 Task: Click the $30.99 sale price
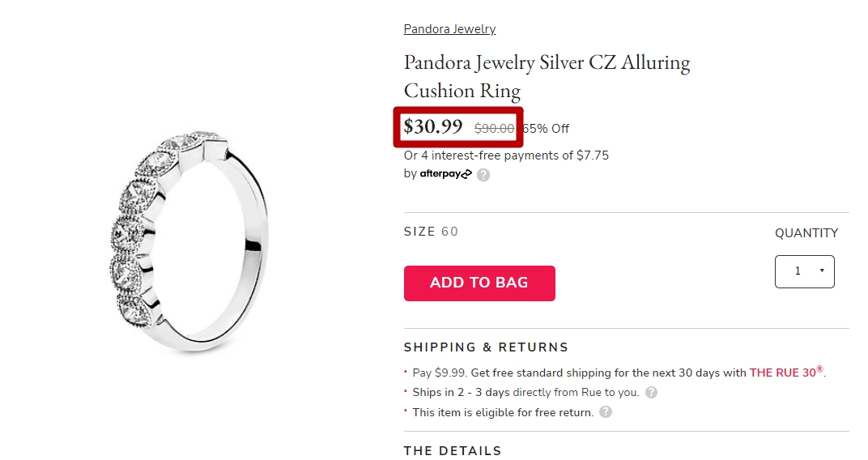tap(433, 126)
